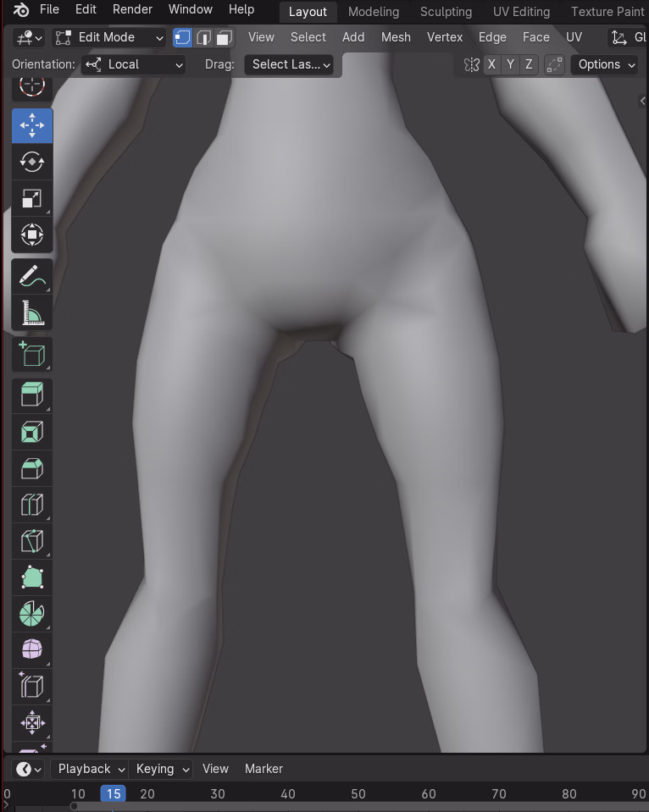
Task: Select the Rotate tool
Action: click(32, 162)
